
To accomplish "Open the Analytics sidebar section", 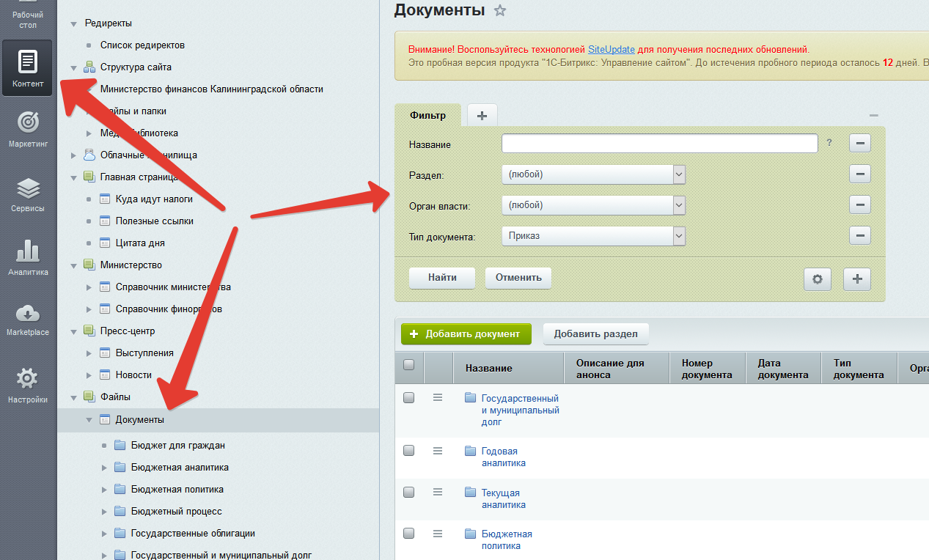I will [28, 257].
